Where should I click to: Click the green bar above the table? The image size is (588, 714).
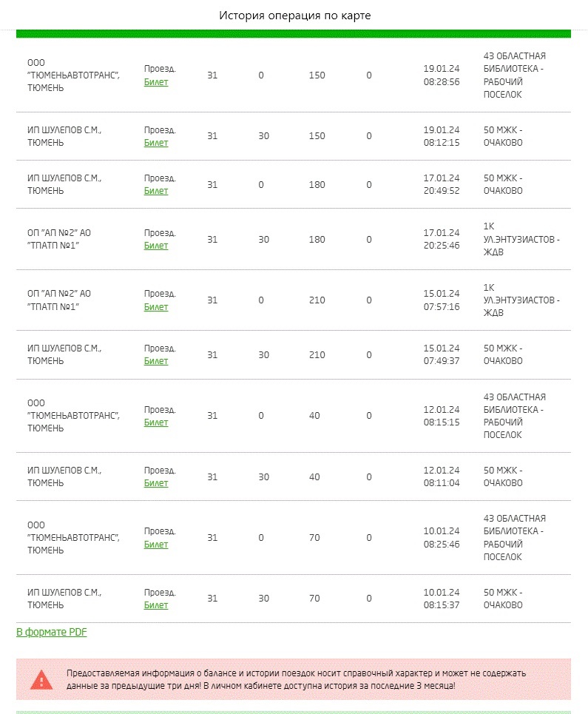click(294, 34)
